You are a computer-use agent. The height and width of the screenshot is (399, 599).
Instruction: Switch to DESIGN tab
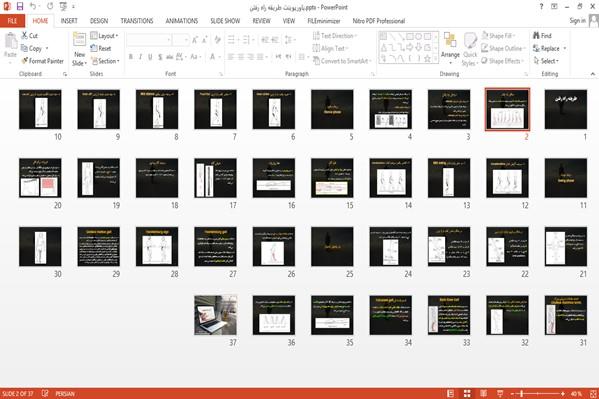click(x=99, y=21)
